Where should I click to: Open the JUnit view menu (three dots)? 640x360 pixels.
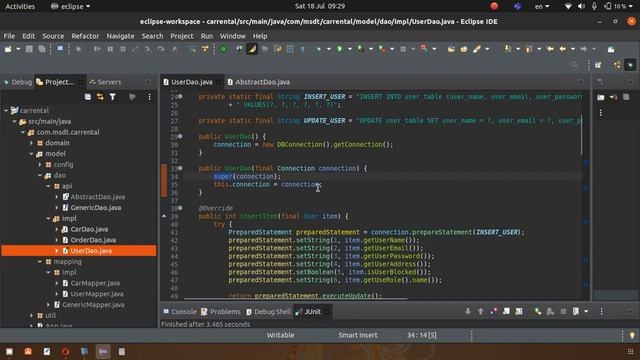pos(602,311)
